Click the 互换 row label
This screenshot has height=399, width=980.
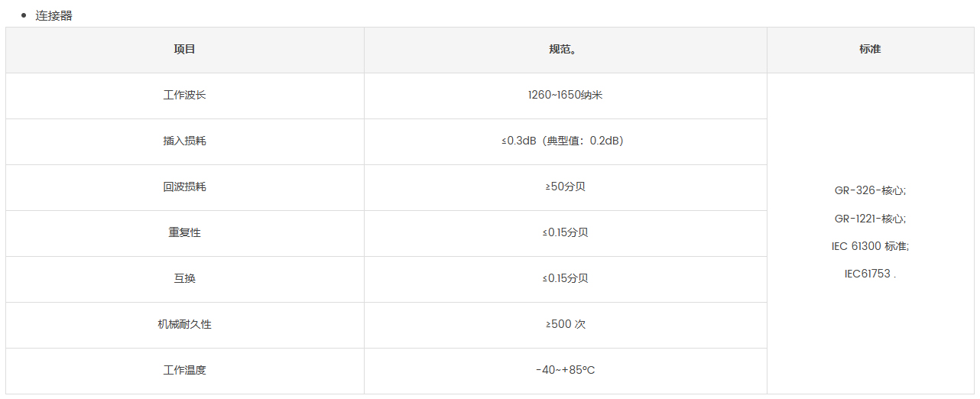tap(185, 279)
